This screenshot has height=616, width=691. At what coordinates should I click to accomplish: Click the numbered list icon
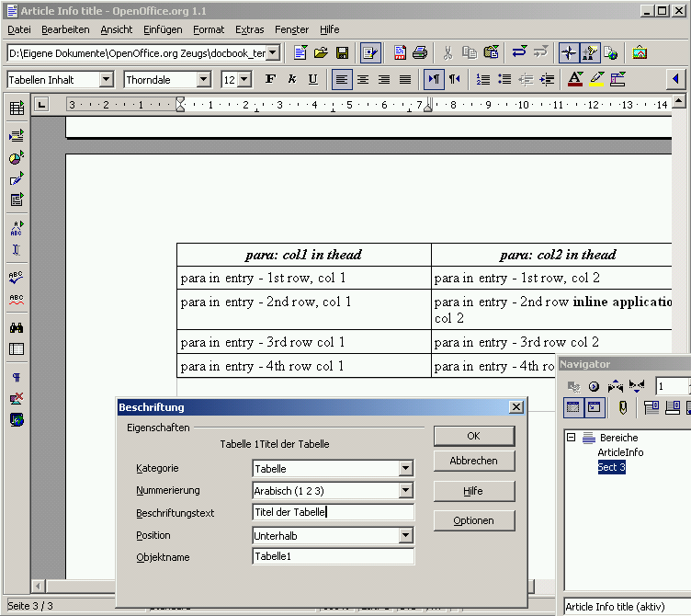(x=483, y=79)
